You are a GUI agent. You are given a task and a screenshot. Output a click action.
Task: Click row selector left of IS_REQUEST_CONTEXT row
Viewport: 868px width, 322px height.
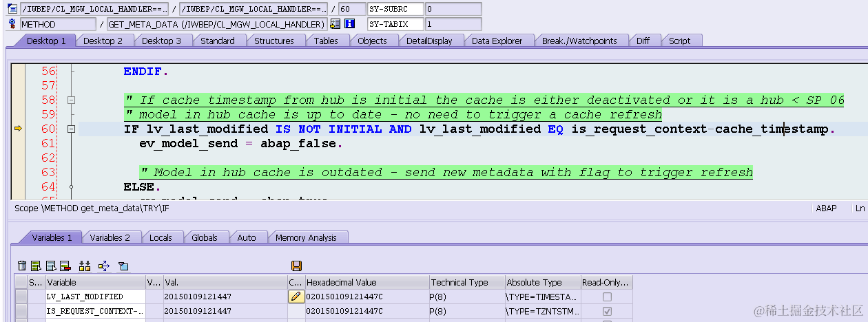(21, 311)
